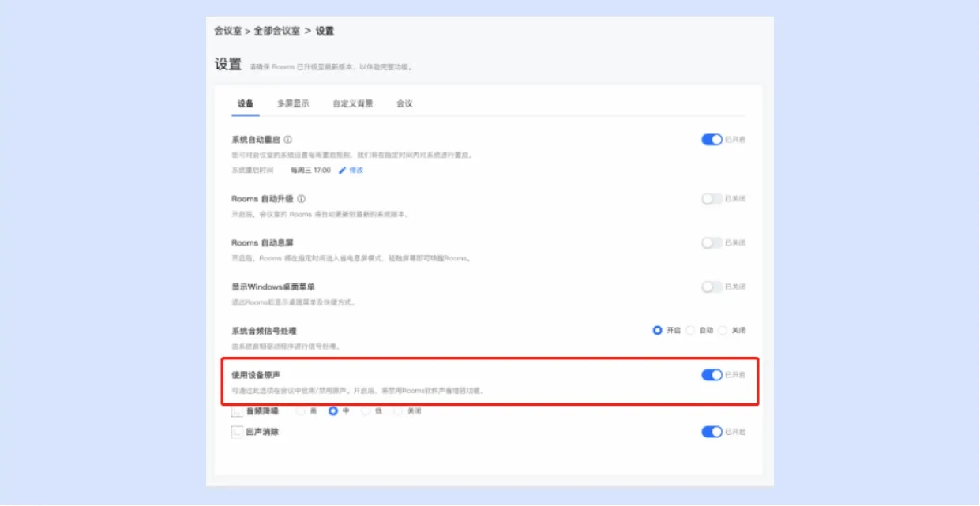Open the 自定义背景 tab
980x506 pixels.
tap(353, 103)
